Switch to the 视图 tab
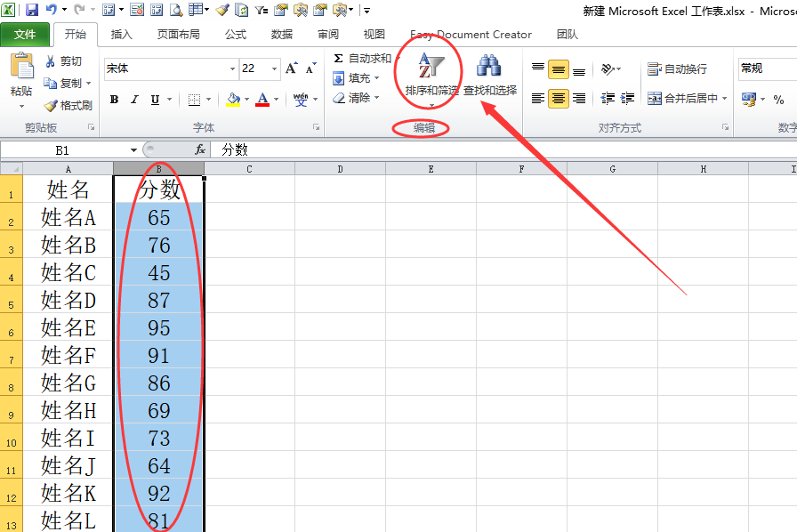The width and height of the screenshot is (797, 532). pyautogui.click(x=374, y=35)
